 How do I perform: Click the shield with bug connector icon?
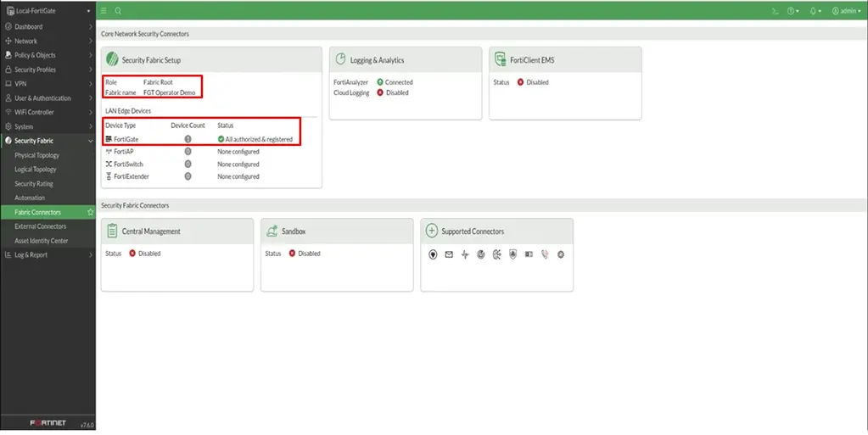(513, 254)
